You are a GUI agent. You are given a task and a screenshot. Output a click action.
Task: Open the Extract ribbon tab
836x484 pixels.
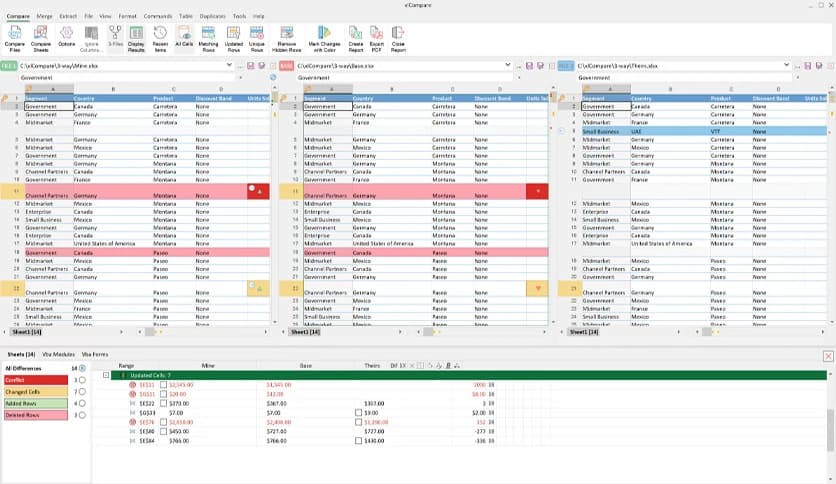(68, 17)
